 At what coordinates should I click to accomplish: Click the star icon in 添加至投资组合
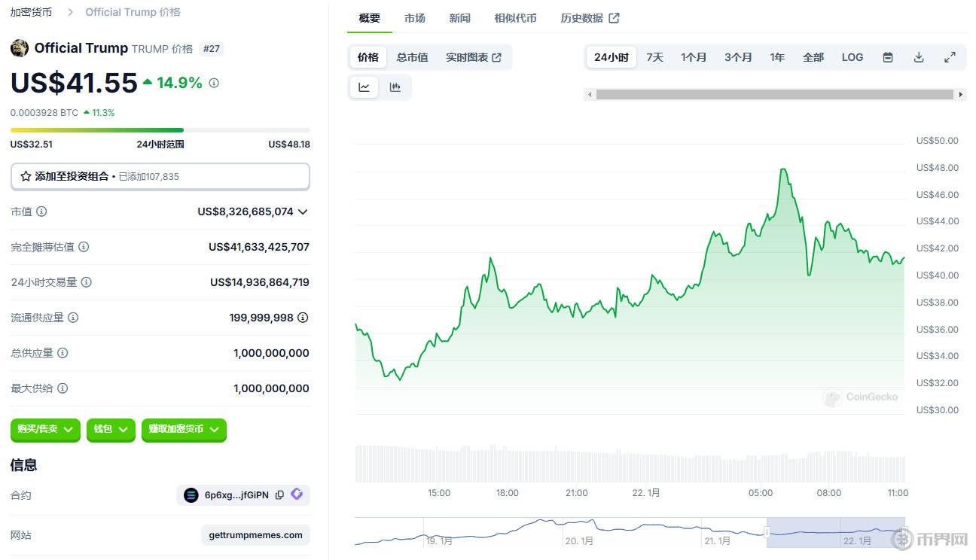coord(26,176)
